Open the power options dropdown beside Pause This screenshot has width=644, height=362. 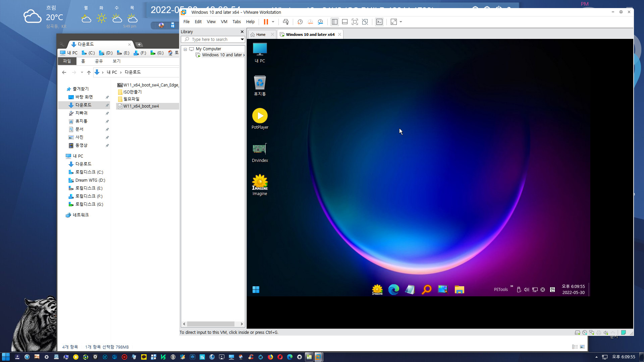click(x=273, y=22)
